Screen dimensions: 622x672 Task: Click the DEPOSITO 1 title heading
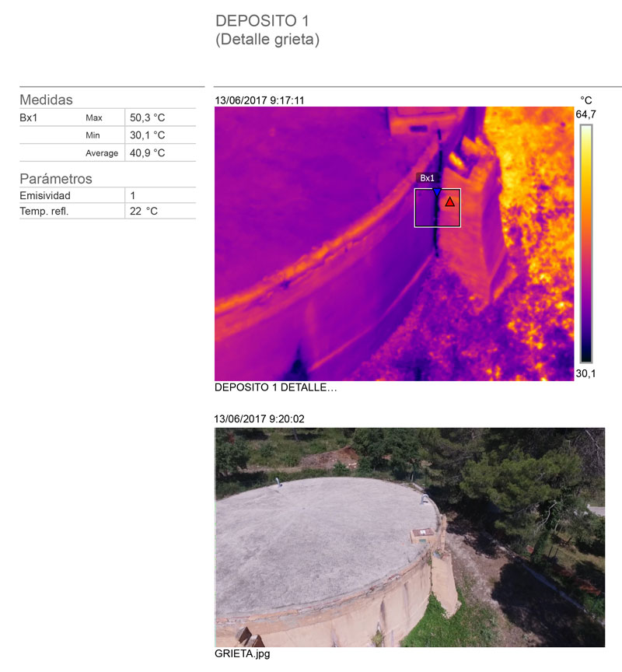(x=262, y=21)
